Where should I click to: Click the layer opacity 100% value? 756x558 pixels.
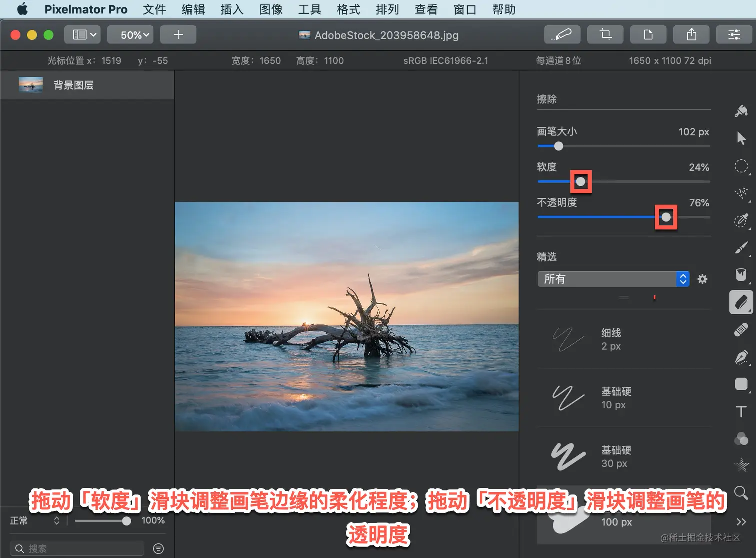153,521
